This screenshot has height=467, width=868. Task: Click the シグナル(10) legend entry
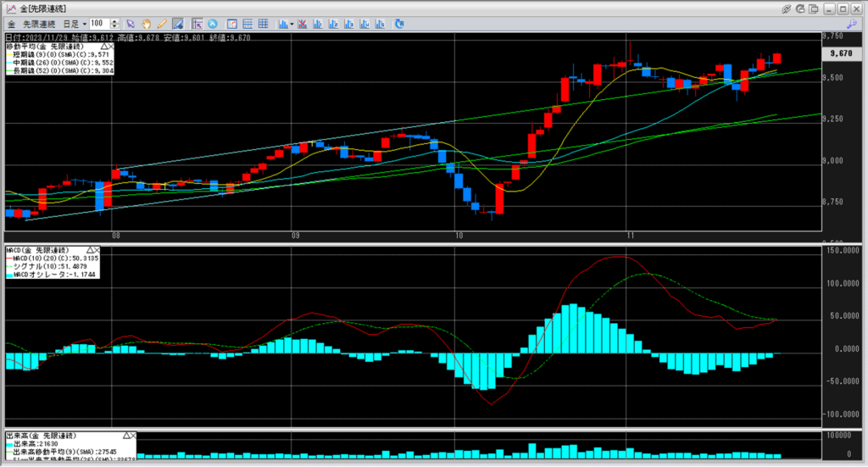click(x=47, y=267)
